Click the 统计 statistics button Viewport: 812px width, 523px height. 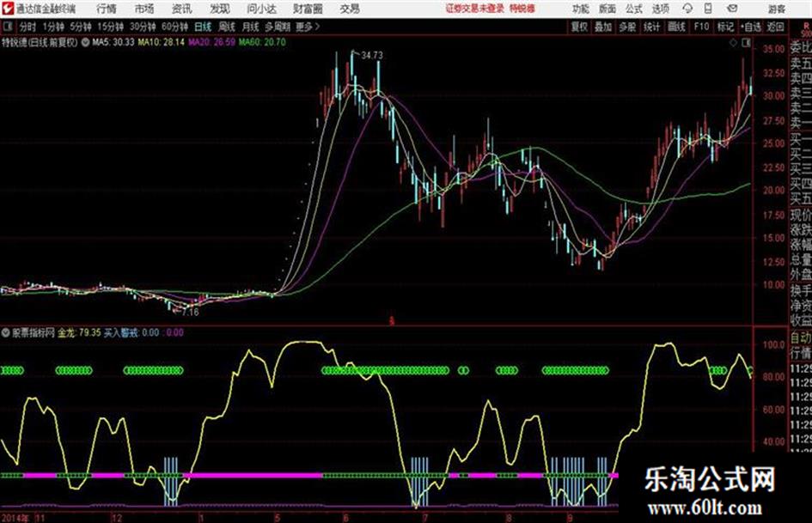coord(652,27)
